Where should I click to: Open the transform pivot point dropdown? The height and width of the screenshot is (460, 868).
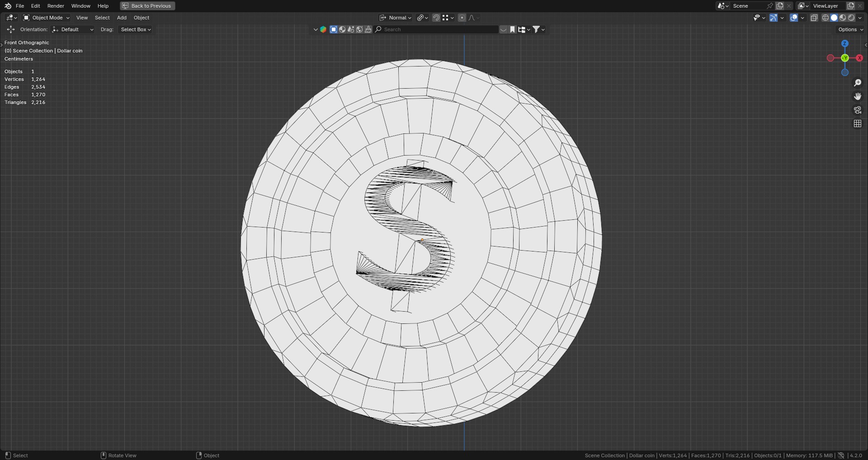point(423,18)
